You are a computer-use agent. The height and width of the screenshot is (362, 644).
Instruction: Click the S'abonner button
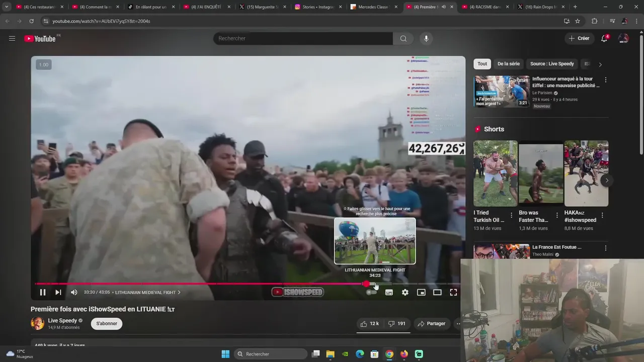[107, 323]
